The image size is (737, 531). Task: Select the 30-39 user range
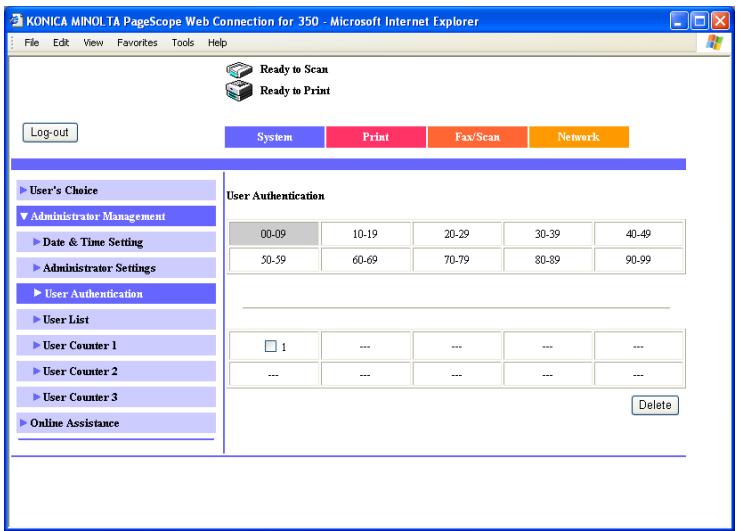548,234
